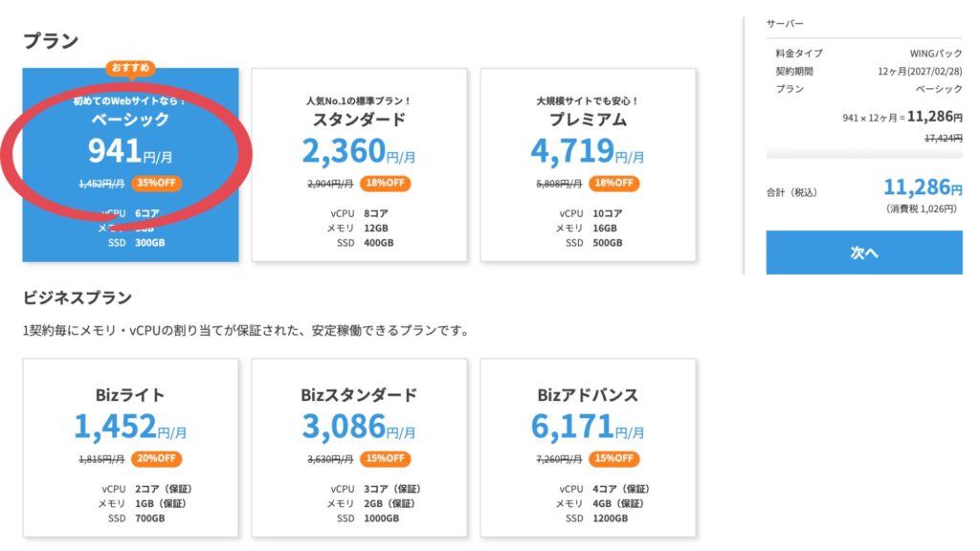980x551 pixels.
Task: Click the ビジネスプラン section heading
Action: [x=78, y=298]
